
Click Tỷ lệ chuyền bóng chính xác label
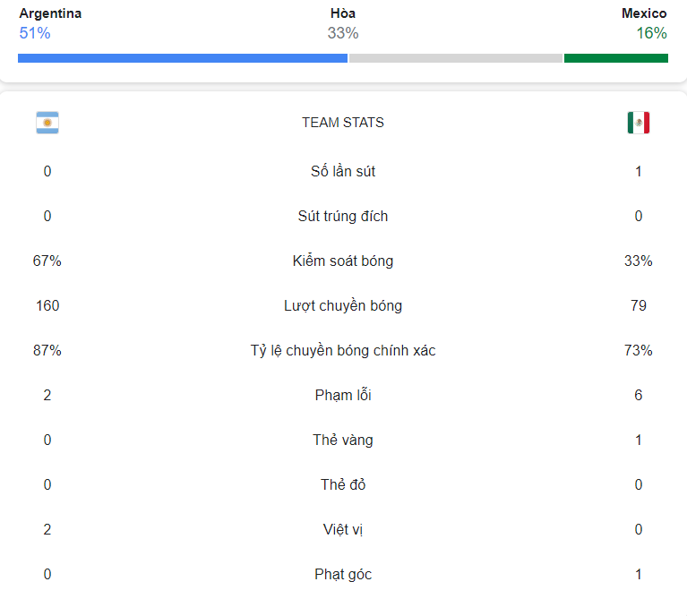coord(343,350)
